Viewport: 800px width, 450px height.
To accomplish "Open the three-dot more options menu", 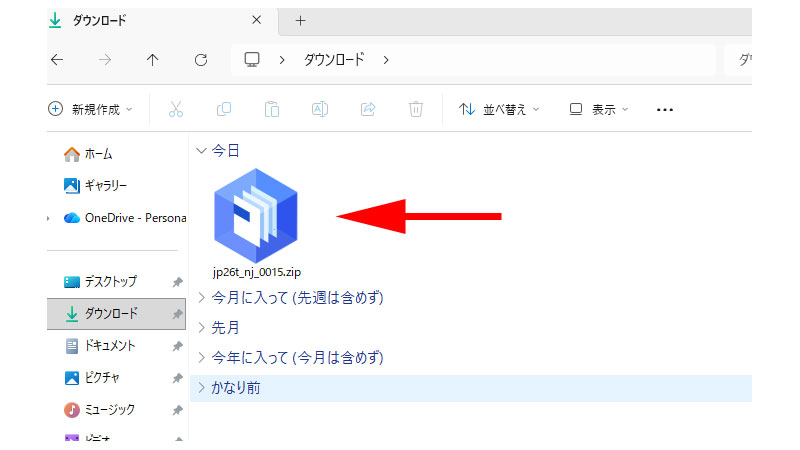I will pos(665,110).
